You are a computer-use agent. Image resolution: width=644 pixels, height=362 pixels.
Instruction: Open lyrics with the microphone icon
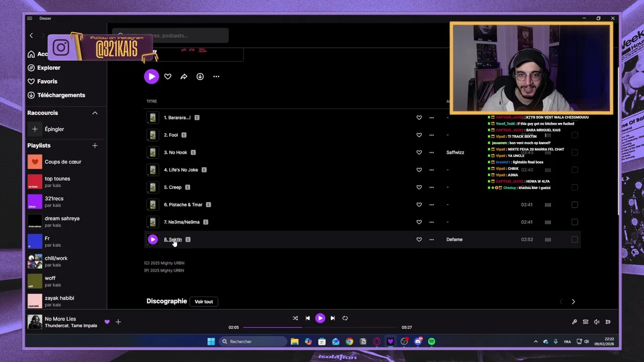click(575, 322)
